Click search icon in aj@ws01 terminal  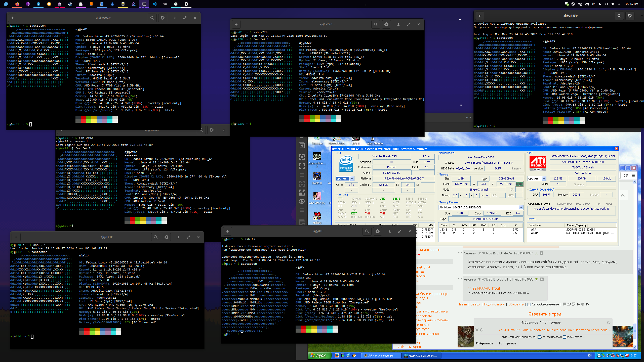(x=152, y=18)
